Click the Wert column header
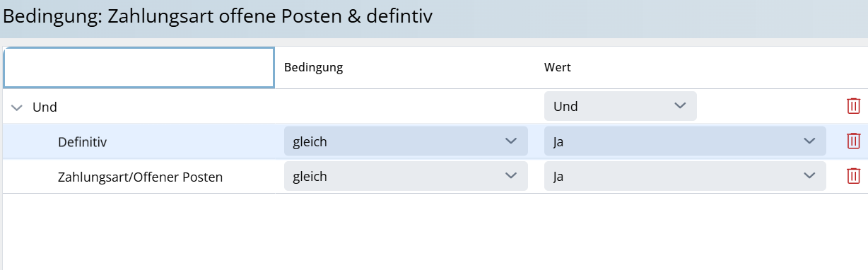Viewport: 868px width, 270px height. (x=557, y=67)
